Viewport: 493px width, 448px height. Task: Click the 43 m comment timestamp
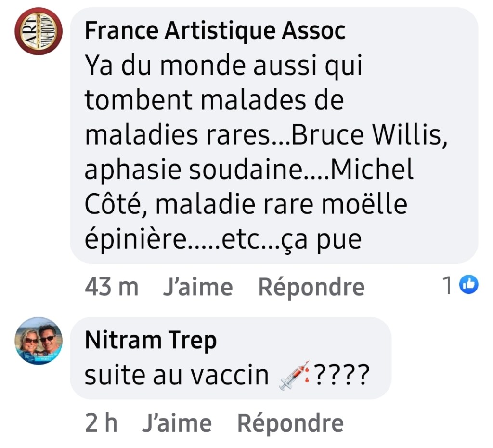pos(111,288)
